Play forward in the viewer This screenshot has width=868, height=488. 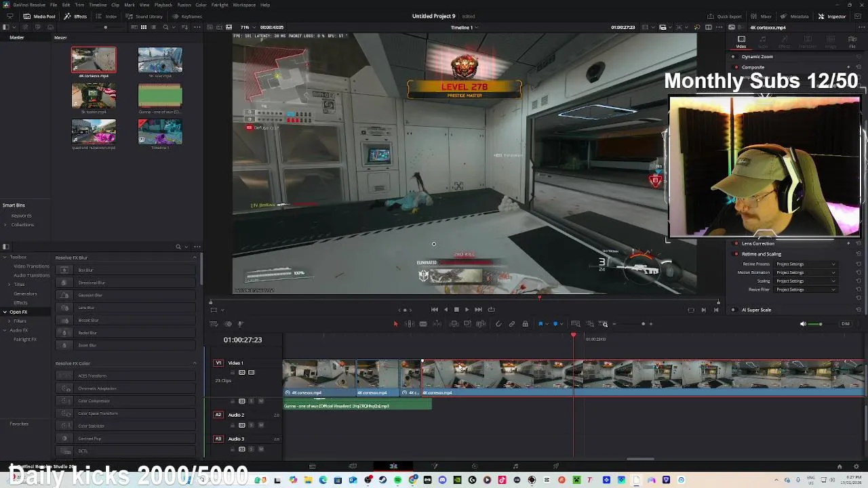pyautogui.click(x=467, y=310)
